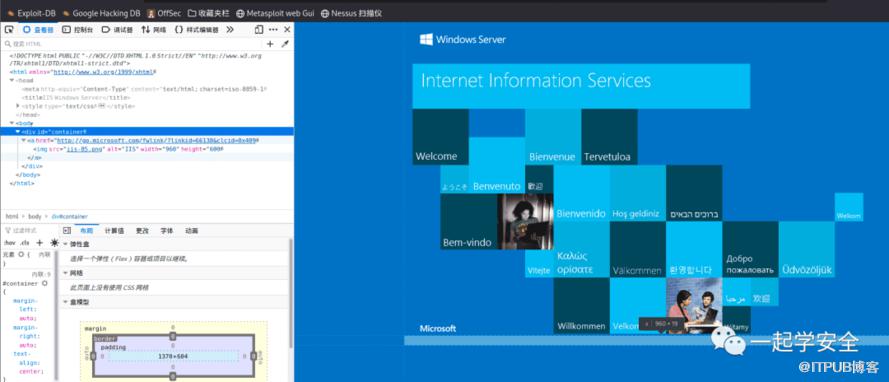Toggle the sidebar pane collapse icon
The height and width of the screenshot is (382, 889).
point(67,231)
